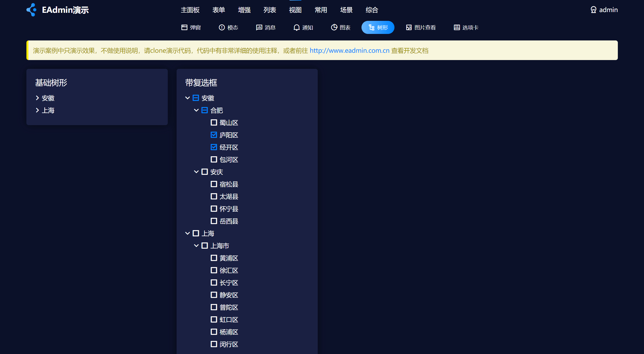Select the 图片查看 image viewer icon
The width and height of the screenshot is (644, 354).
click(409, 27)
